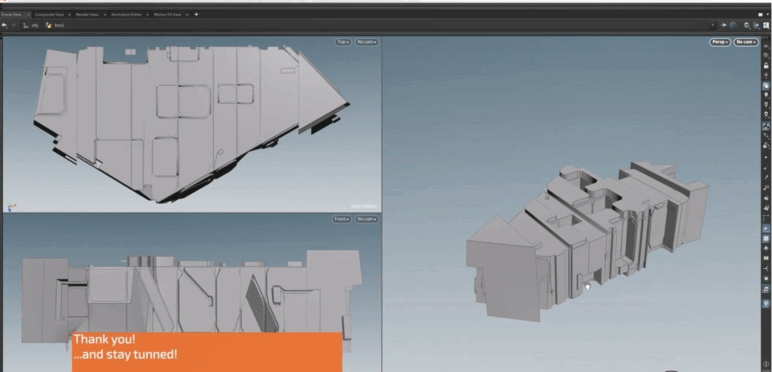Click the bottom icon of display toolbar
The image size is (772, 372).
click(x=766, y=364)
